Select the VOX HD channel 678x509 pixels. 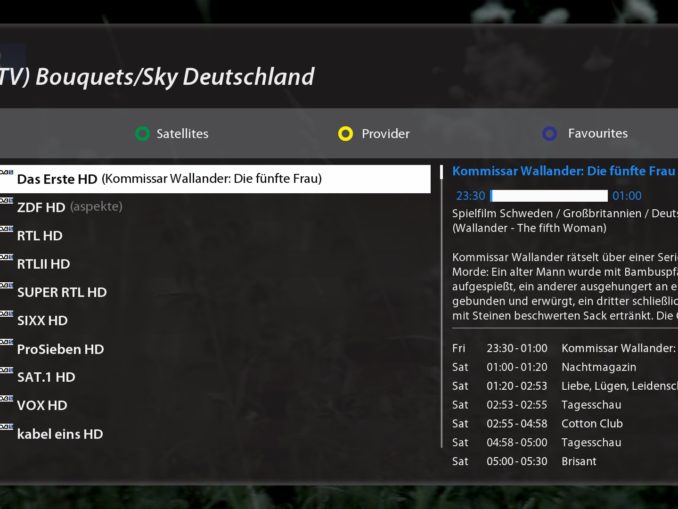tap(42, 406)
